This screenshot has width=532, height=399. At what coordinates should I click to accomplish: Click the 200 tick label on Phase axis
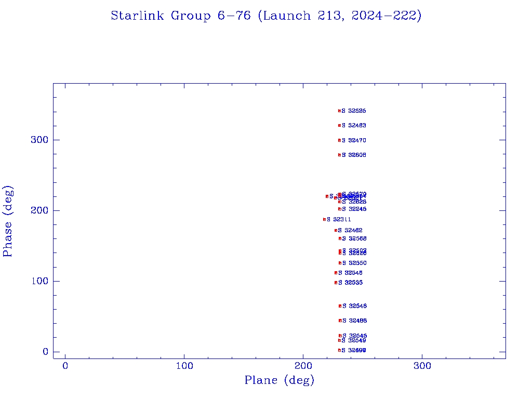[39, 210]
